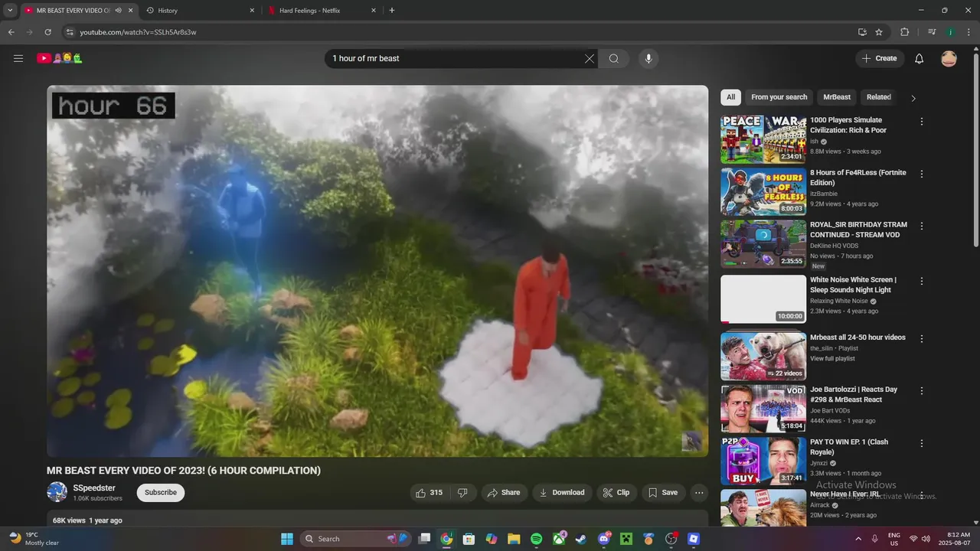Bookmark this page with the star icon
Viewport: 980px width, 551px height.
pos(879,32)
